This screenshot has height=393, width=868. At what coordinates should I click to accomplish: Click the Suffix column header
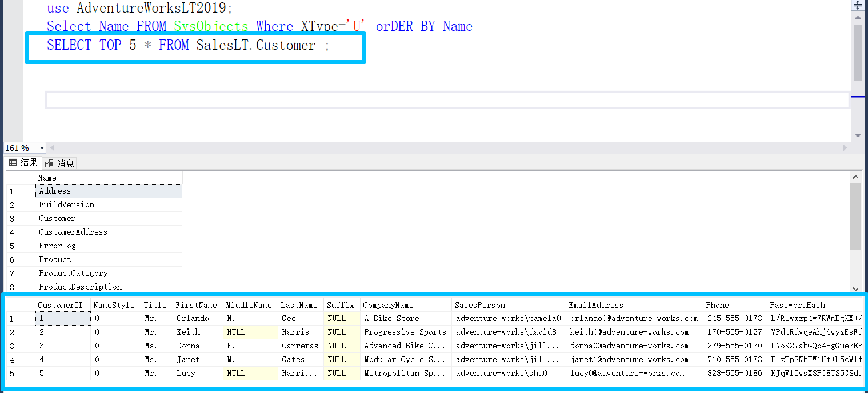coord(342,305)
